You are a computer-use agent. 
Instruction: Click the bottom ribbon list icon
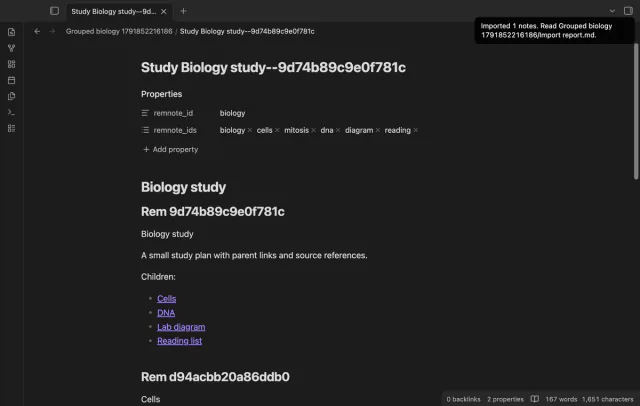(11, 129)
